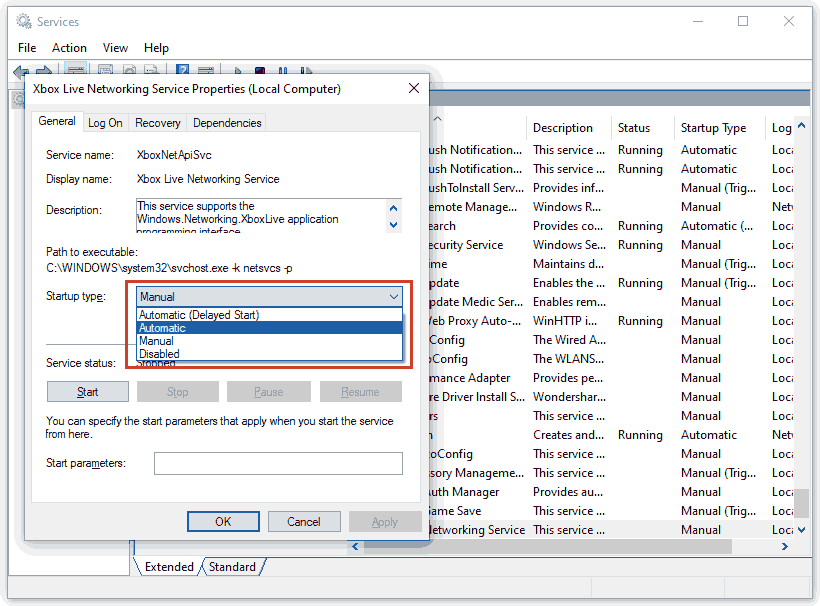Click the Stop Service square toolbar icon
Image resolution: width=820 pixels, height=606 pixels.
(260, 71)
